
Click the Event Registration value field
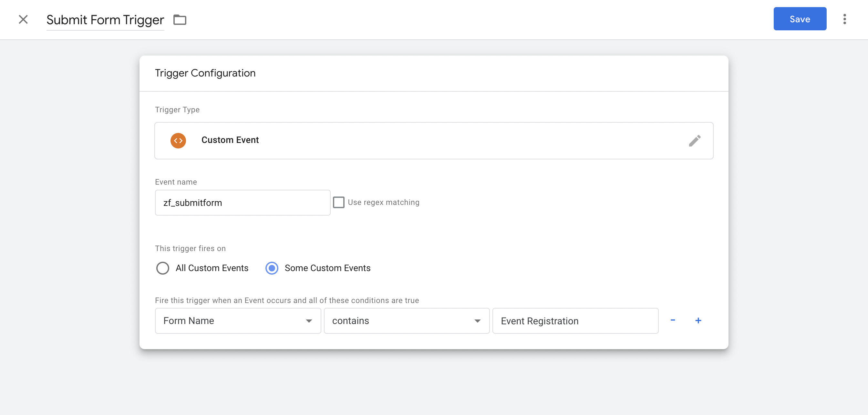(575, 321)
